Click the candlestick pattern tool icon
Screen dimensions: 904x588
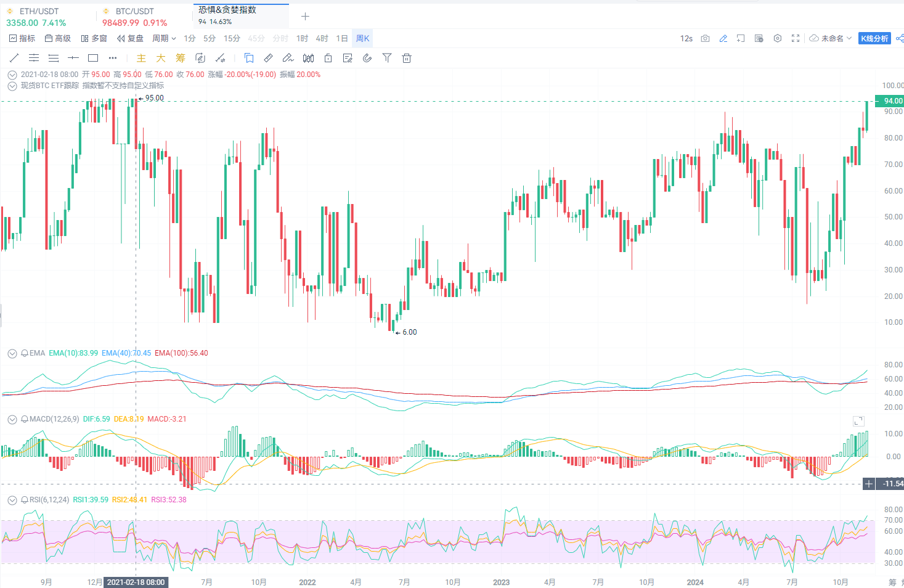tap(308, 58)
